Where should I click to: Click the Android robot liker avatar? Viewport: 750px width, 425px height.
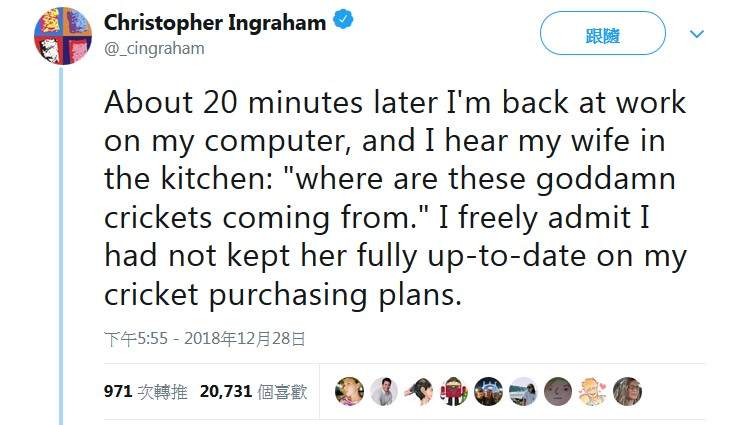[x=453, y=392]
